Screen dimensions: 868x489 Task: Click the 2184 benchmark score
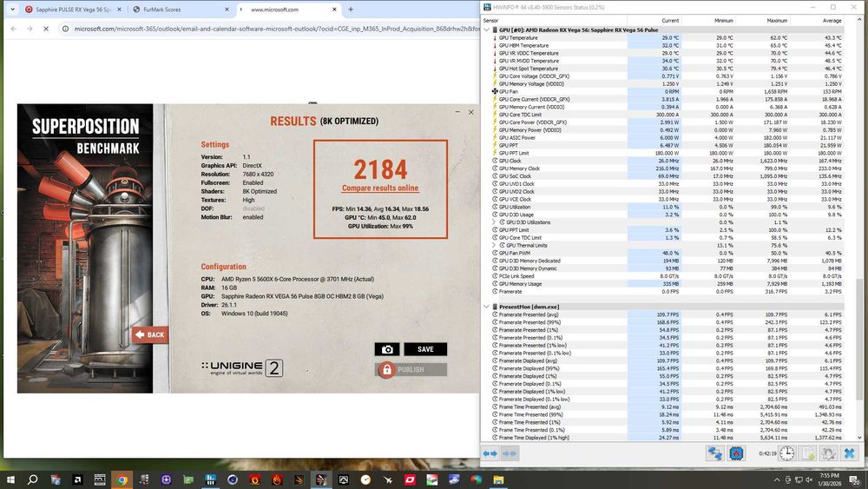pyautogui.click(x=380, y=169)
